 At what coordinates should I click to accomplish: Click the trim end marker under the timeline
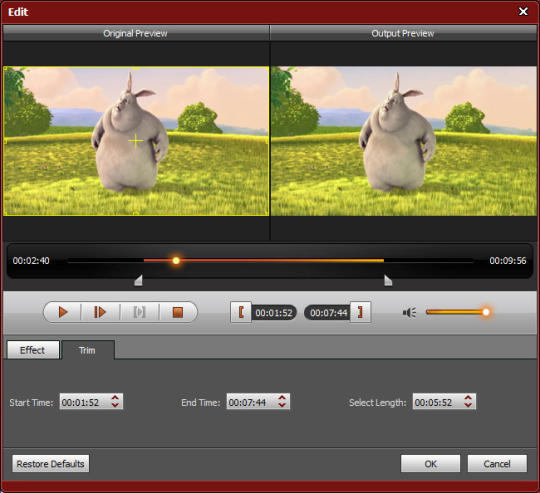(388, 280)
